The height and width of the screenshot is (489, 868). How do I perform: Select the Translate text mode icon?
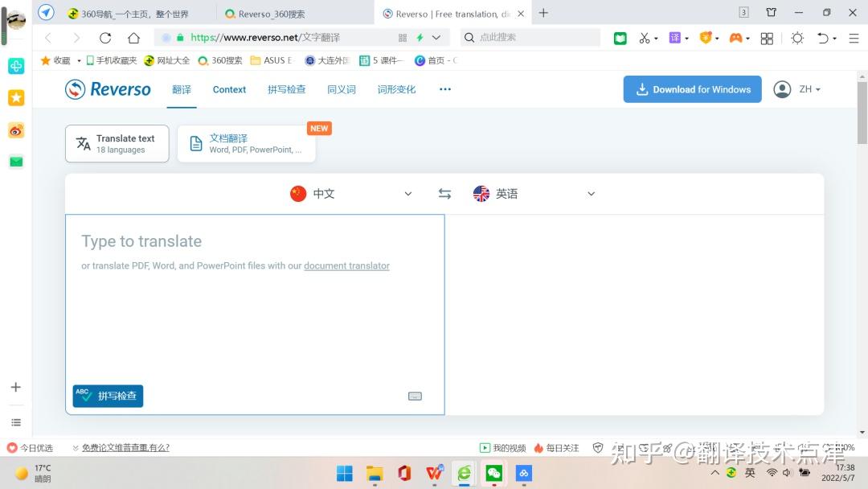coord(83,142)
